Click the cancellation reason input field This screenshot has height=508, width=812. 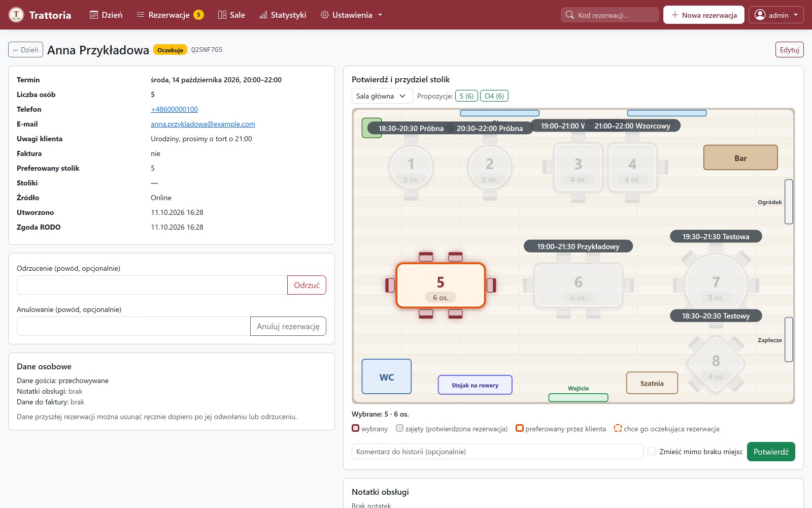click(133, 326)
